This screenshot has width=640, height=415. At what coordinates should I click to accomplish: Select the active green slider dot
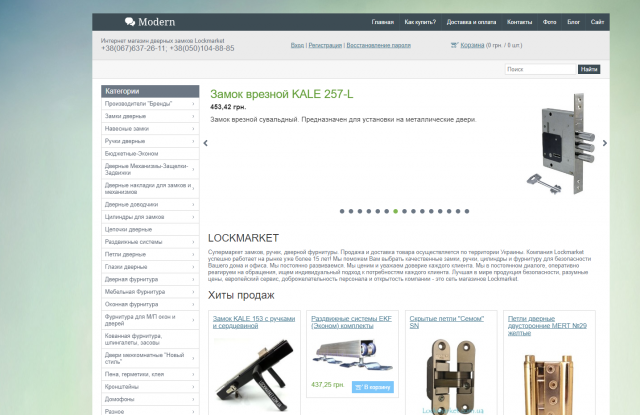396,211
